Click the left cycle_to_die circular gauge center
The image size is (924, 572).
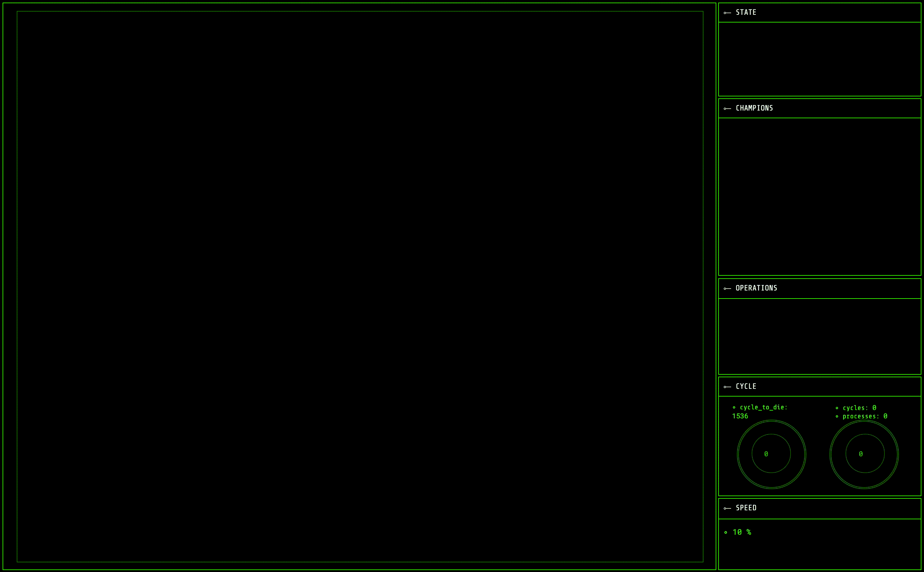pos(771,454)
